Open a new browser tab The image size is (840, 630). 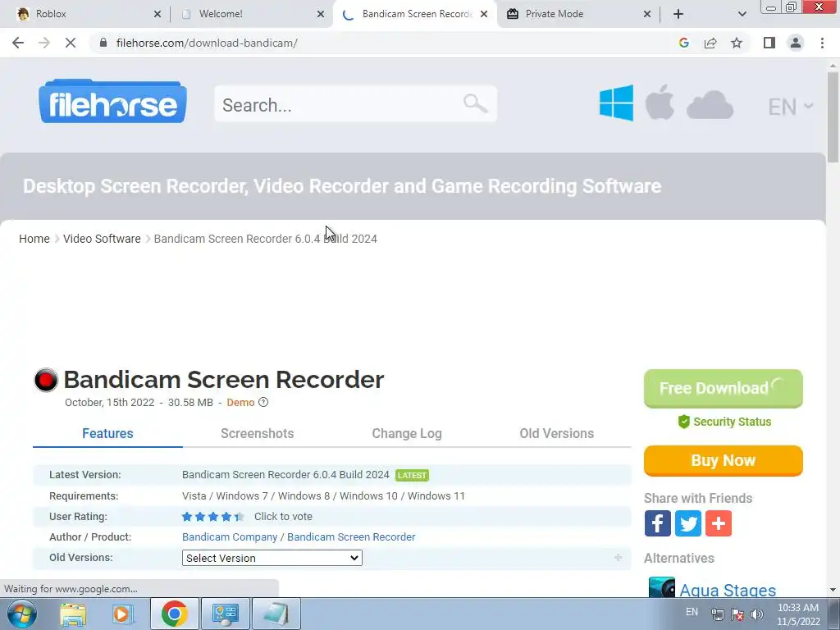pyautogui.click(x=678, y=14)
